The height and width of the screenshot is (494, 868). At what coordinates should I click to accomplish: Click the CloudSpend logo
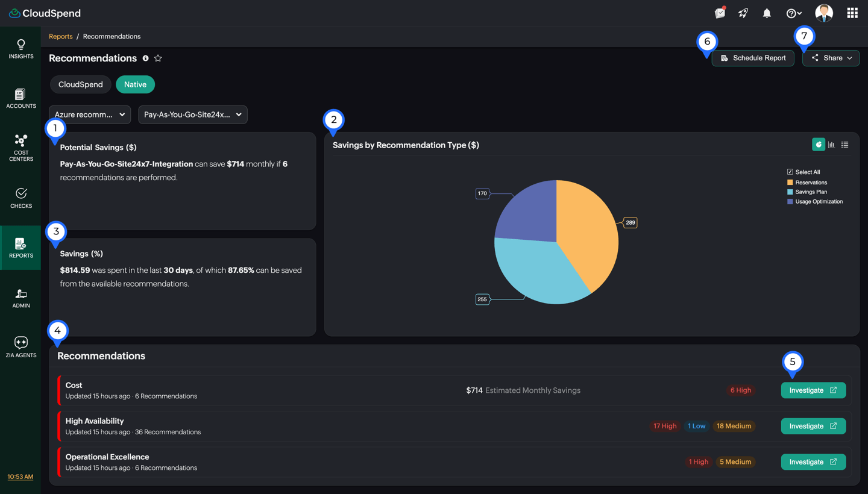(x=45, y=13)
